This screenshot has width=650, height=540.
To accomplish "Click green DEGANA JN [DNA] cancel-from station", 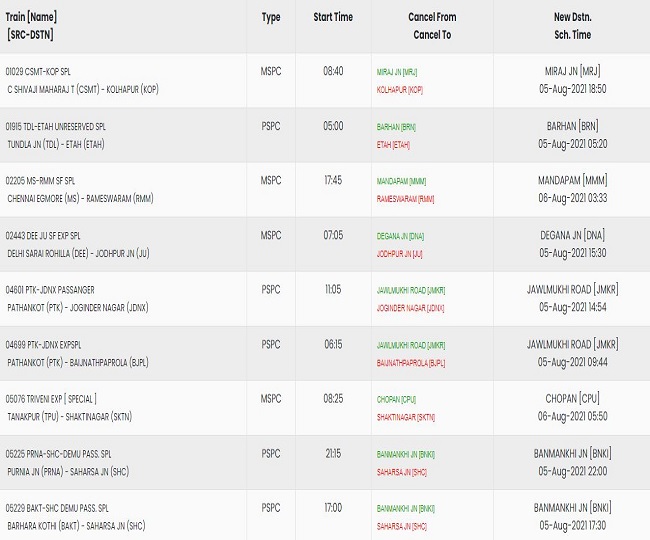I will [400, 236].
